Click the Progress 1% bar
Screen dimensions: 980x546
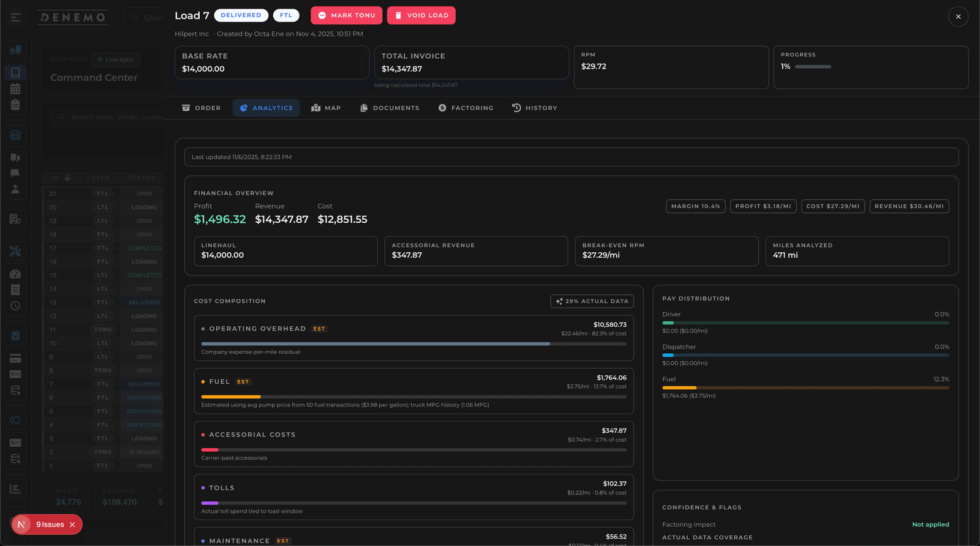pos(813,67)
